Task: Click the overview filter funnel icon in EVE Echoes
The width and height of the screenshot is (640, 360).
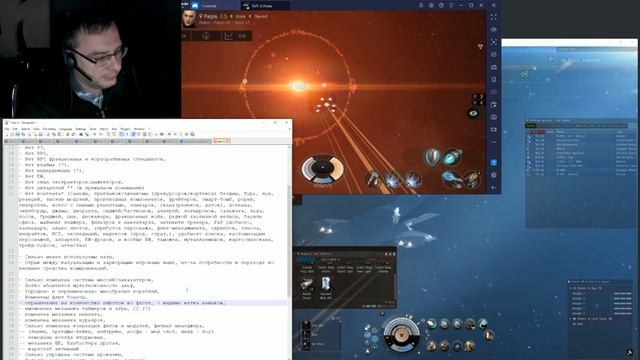Action: point(480,47)
